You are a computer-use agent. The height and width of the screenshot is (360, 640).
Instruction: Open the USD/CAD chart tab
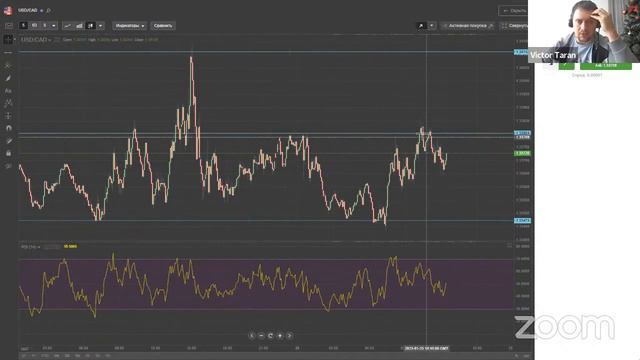pos(27,10)
